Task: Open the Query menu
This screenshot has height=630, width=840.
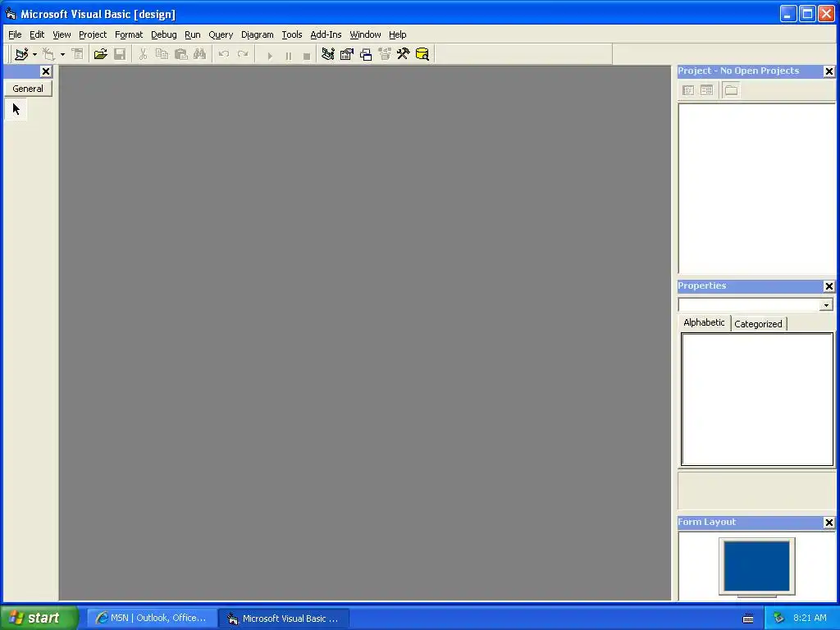Action: (221, 34)
